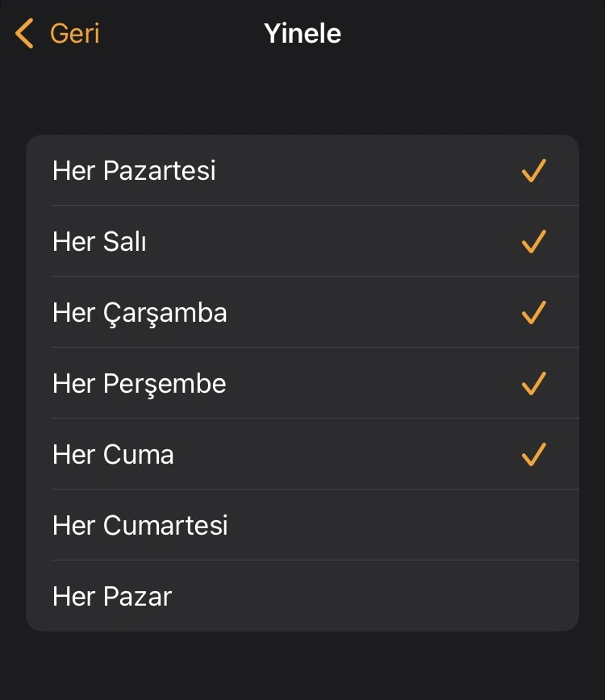
Task: Enable repeat on Her Cumartesi
Action: tap(302, 525)
